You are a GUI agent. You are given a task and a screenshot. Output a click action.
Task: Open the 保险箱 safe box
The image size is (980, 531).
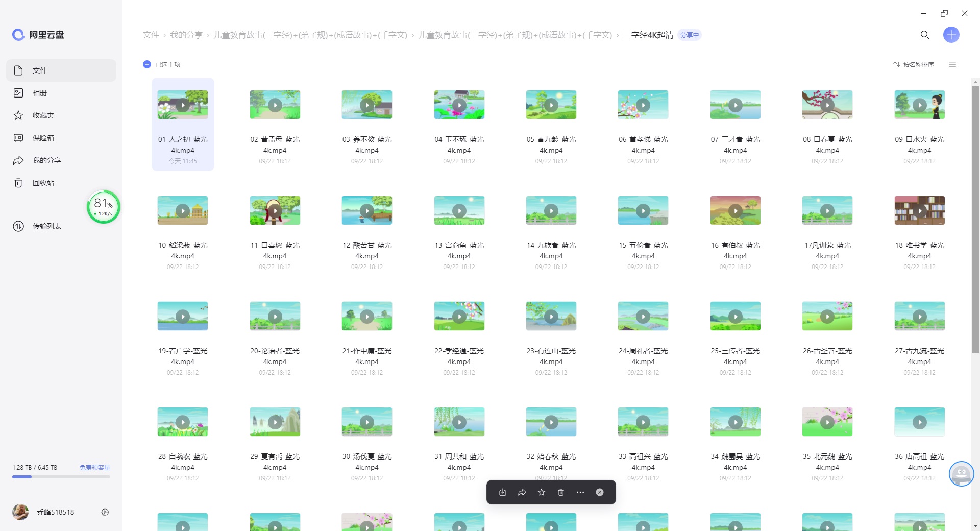click(x=61, y=138)
